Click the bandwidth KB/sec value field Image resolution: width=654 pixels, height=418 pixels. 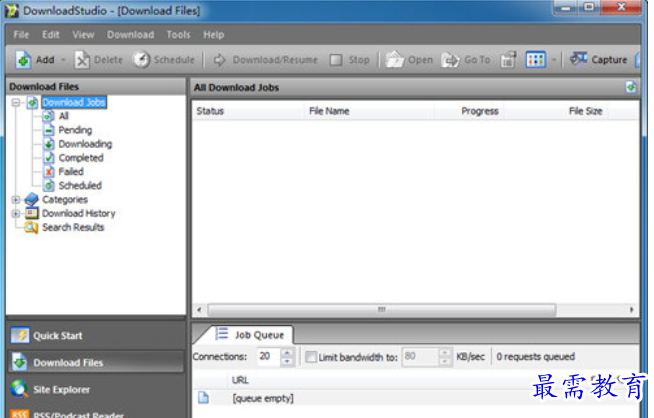tap(420, 357)
